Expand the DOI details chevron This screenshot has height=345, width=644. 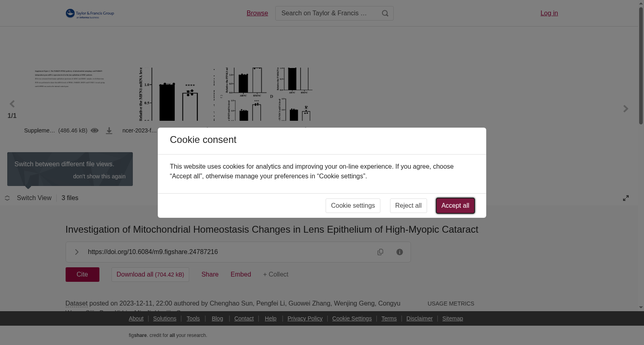[x=76, y=252]
